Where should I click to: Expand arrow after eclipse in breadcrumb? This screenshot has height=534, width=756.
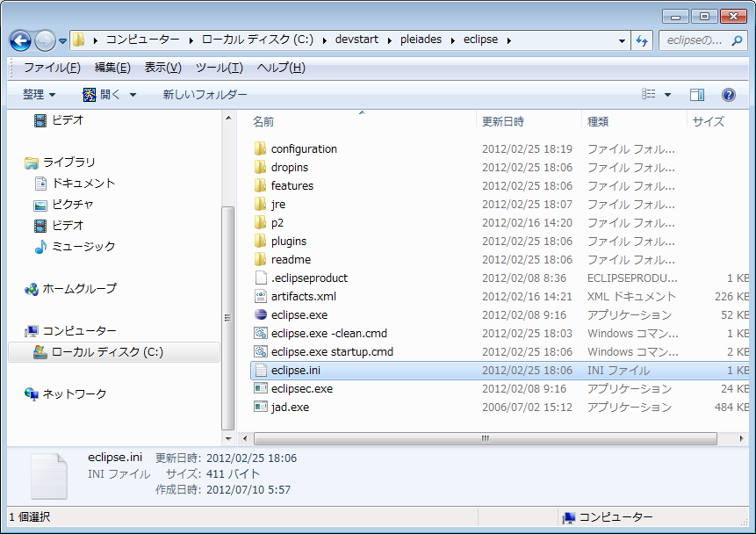coord(508,40)
